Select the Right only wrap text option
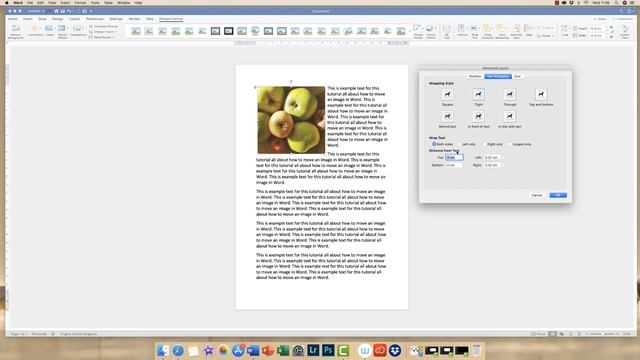Screen dimensions: 640x360 [x=493, y=144]
